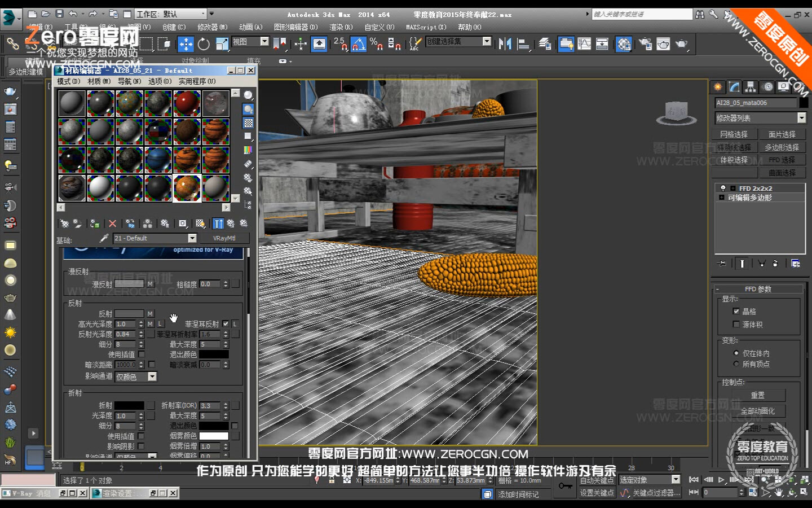Viewport: 812px width, 508px height.
Task: Toggle the Dim Distance checkbox
Action: [x=152, y=365]
